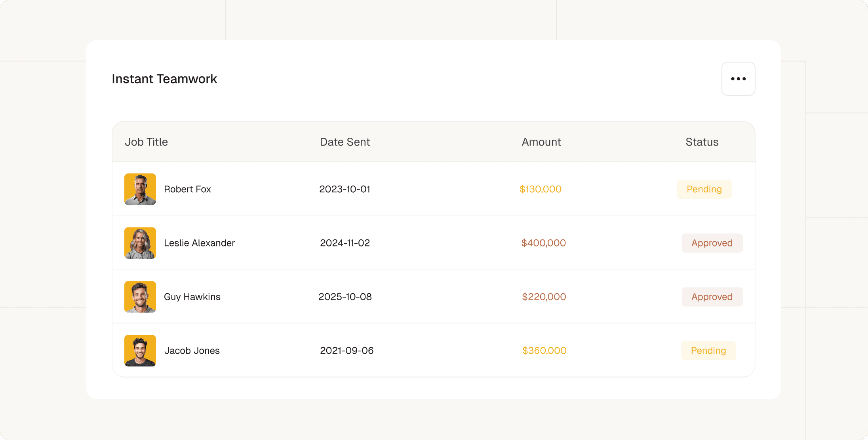Click Leslie Alexander's profile picture

click(140, 243)
